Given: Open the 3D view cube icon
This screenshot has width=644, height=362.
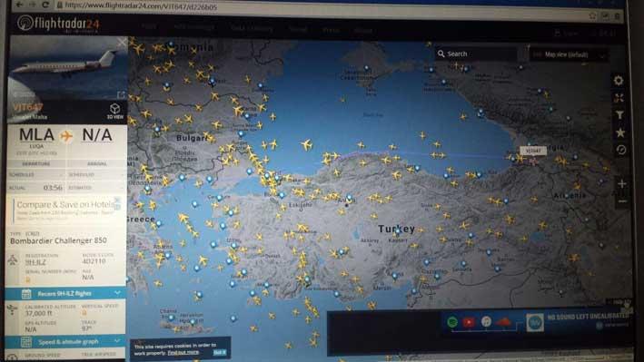Looking at the screenshot, I should pyautogui.click(x=115, y=111).
